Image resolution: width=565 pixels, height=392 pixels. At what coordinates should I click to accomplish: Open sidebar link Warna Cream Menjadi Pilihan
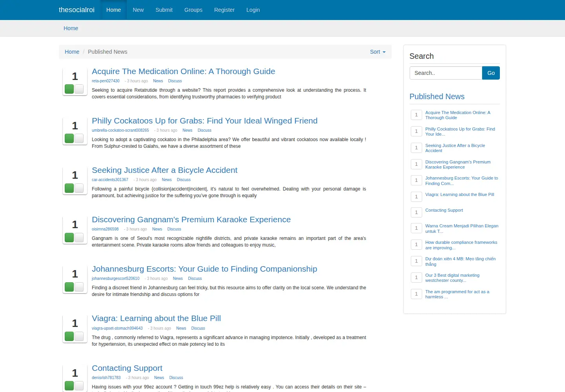(462, 229)
